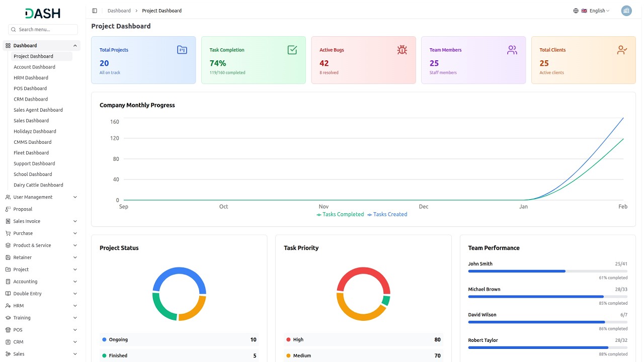644x362 pixels.
Task: Click the Medium priority row
Action: click(x=363, y=355)
